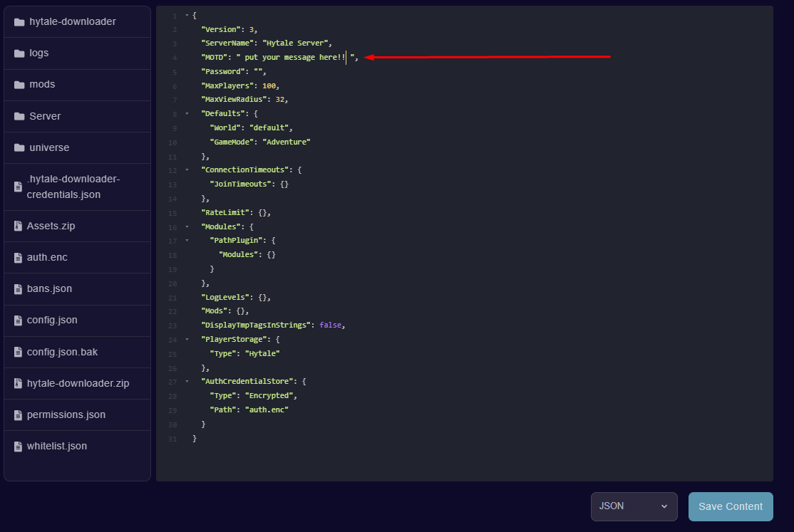
Task: Open permissions.json in the file list
Action: pyautogui.click(x=66, y=414)
